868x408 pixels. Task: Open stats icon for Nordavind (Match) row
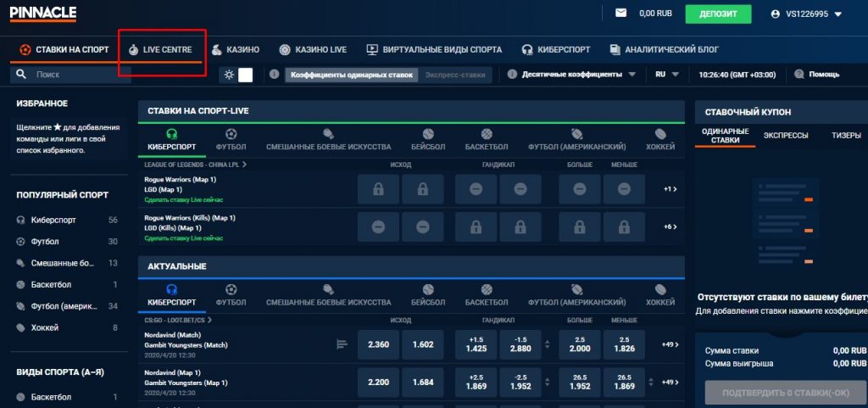[x=342, y=344]
